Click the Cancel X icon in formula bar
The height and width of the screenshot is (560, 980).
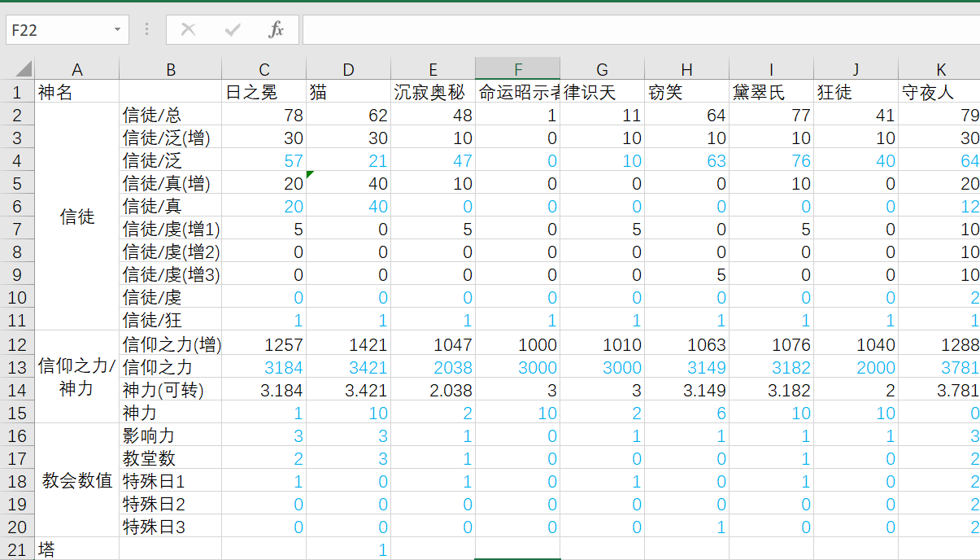(189, 30)
